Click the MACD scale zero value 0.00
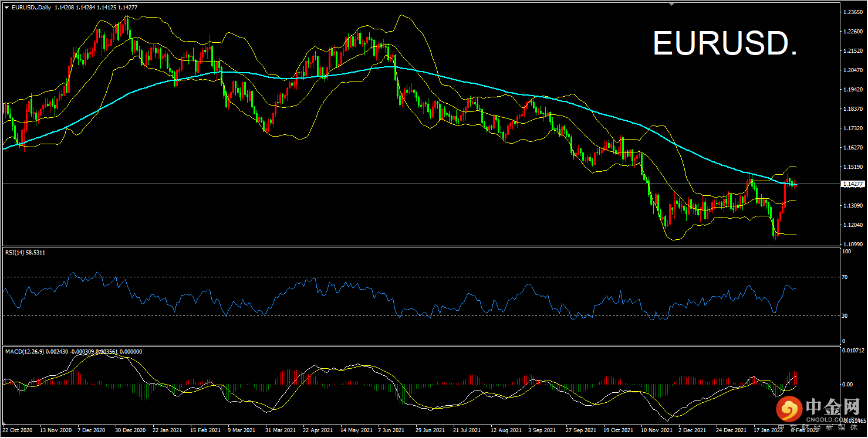The height and width of the screenshot is (438, 868). pos(848,385)
